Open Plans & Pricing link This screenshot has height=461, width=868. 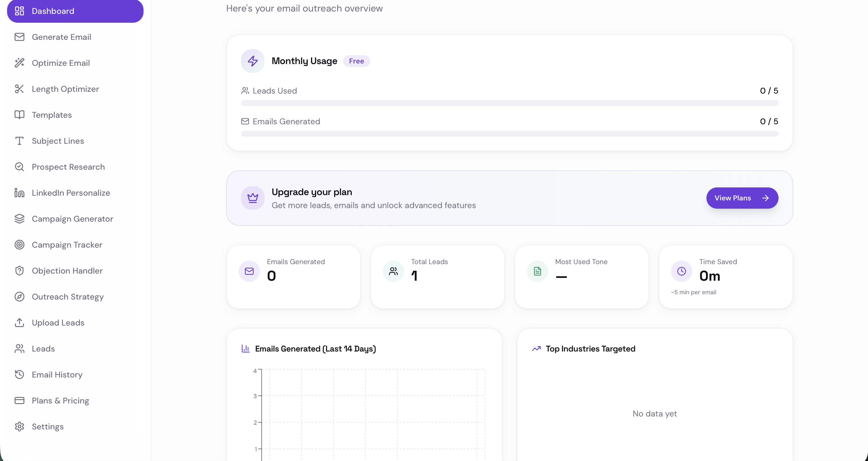(x=60, y=400)
